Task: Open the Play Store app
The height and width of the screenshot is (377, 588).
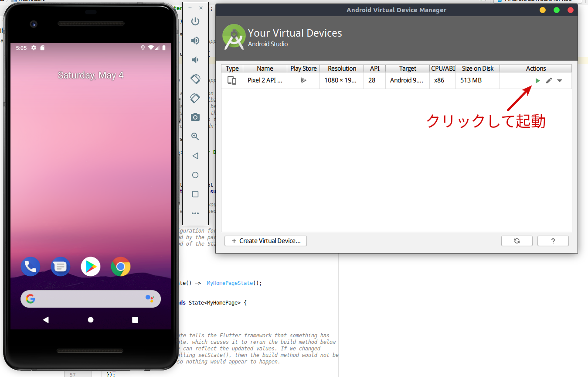Action: pyautogui.click(x=90, y=267)
